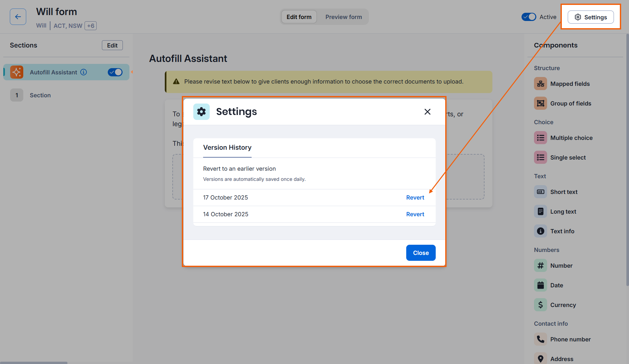Click the Sections Edit button
The image size is (629, 364).
(112, 46)
